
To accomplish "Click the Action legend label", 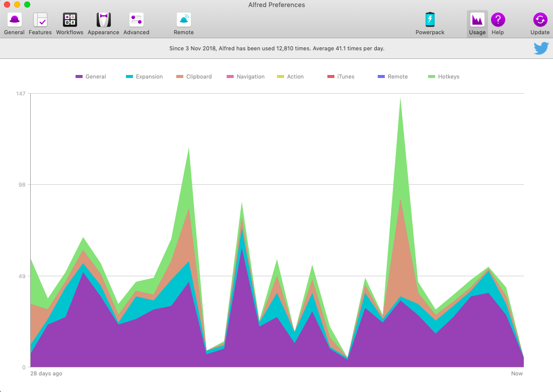I will [295, 76].
